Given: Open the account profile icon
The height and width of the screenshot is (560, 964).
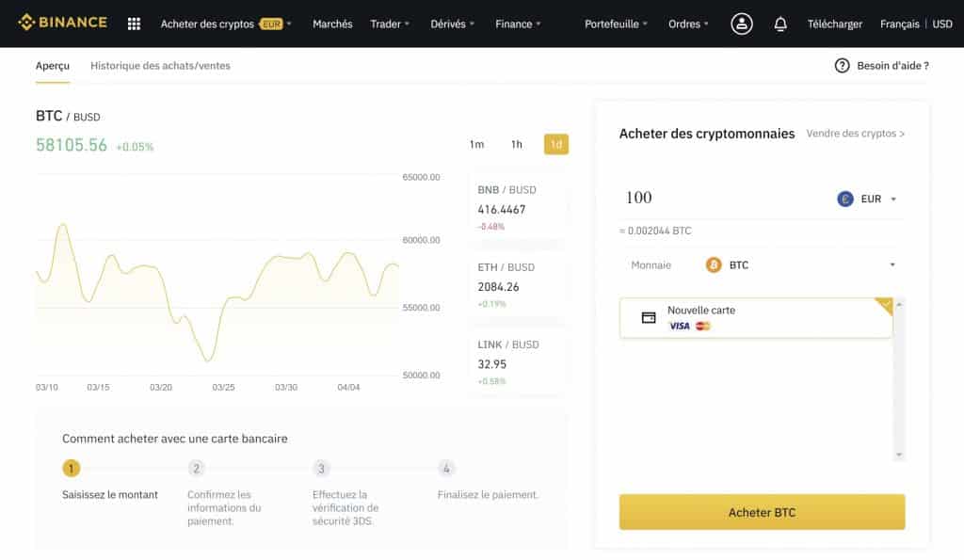Looking at the screenshot, I should [741, 23].
